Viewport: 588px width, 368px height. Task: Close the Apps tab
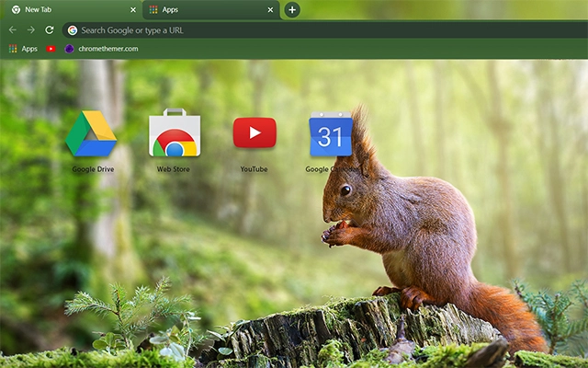click(x=270, y=10)
